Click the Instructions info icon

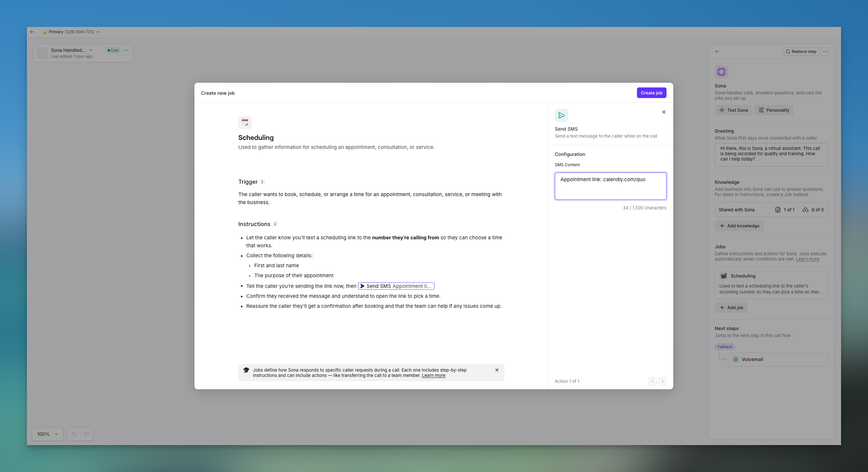275,224
